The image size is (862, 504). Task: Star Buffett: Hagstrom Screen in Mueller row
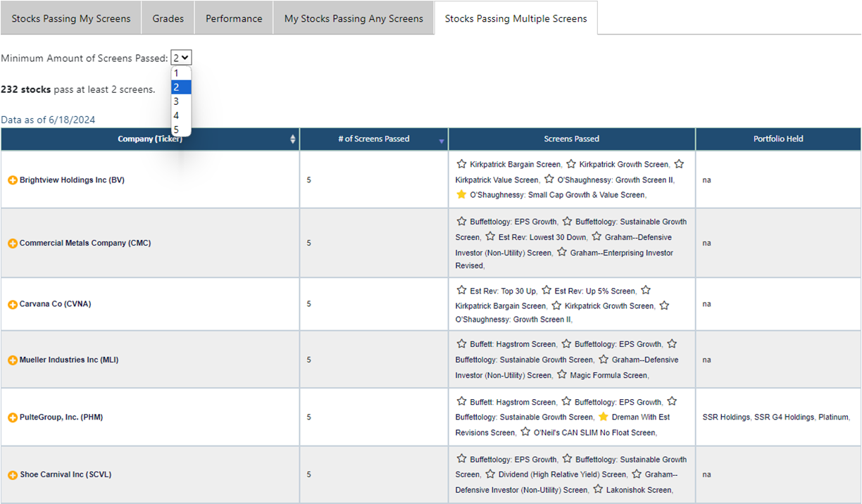[461, 344]
